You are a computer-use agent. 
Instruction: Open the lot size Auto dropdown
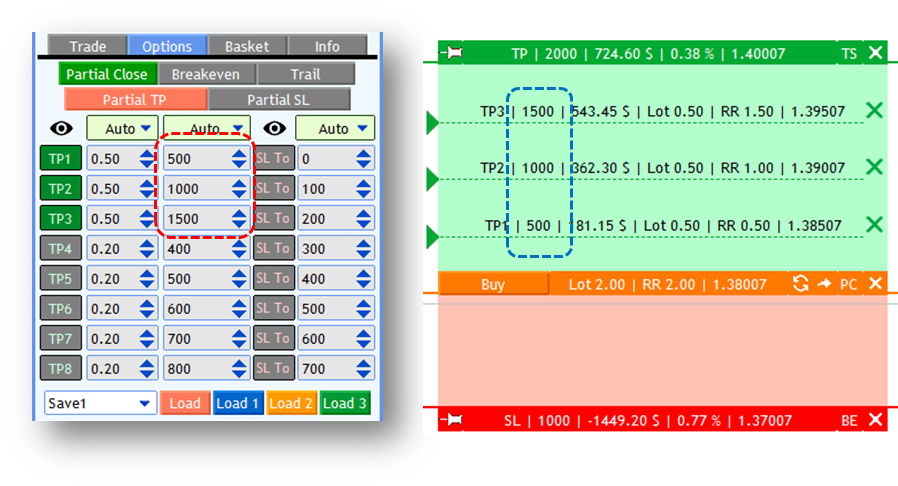122,128
